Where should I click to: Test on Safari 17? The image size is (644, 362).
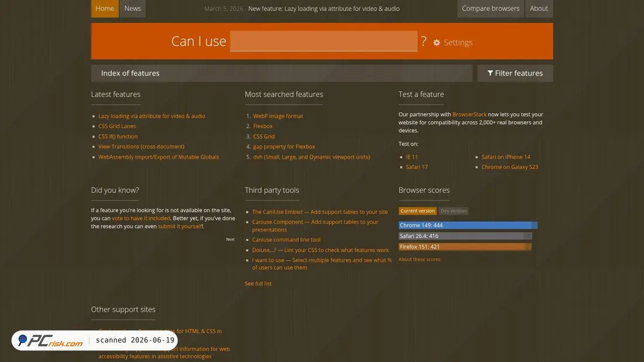point(417,167)
